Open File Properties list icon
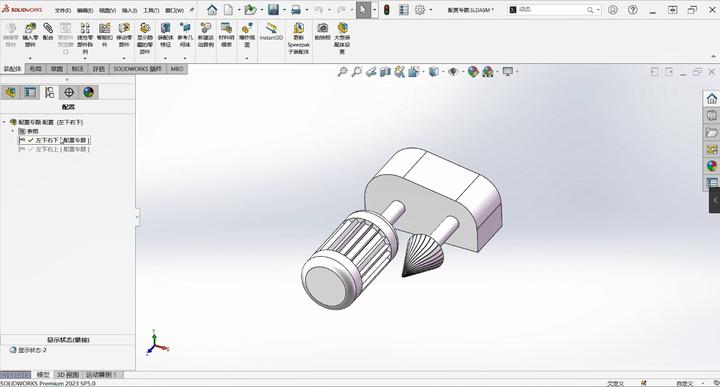The image size is (720, 387). (x=404, y=10)
